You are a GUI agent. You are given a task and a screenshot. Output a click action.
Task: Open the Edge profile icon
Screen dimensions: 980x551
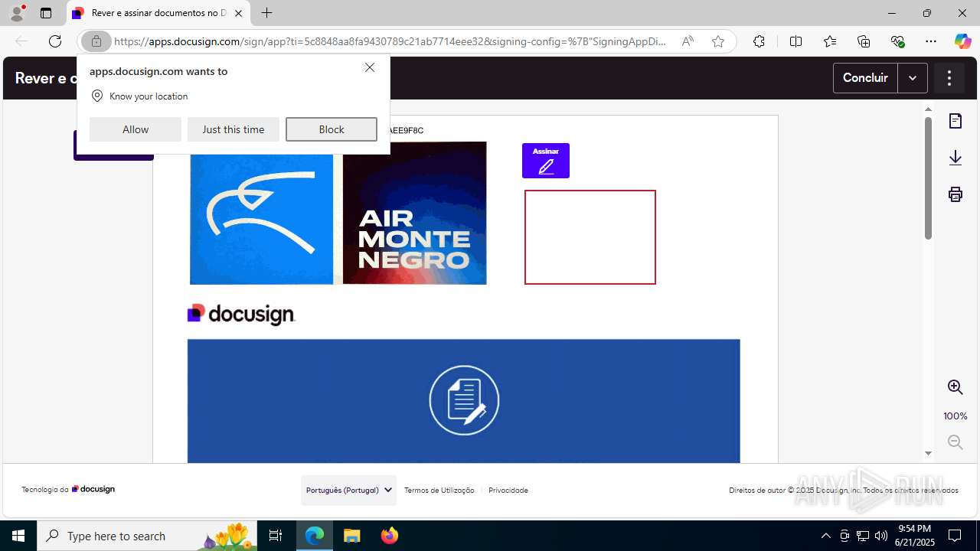tap(17, 13)
